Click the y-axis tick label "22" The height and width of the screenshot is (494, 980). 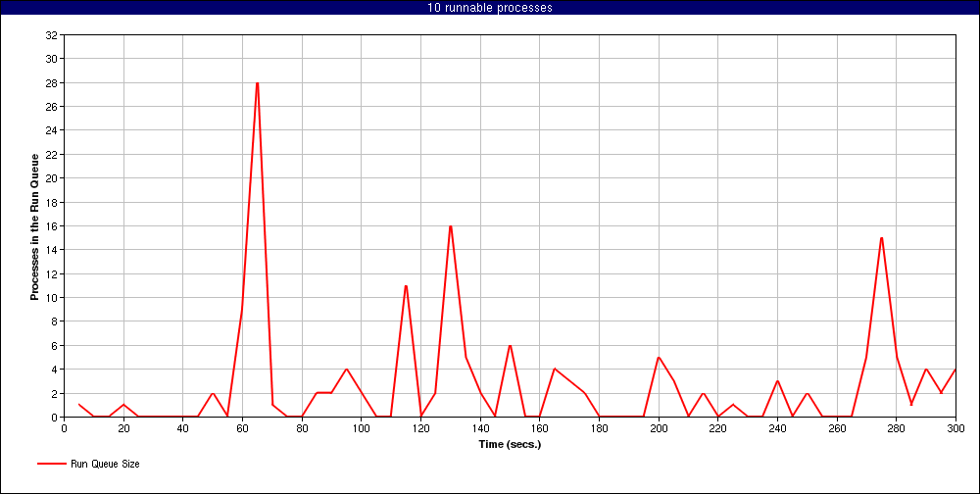51,155
